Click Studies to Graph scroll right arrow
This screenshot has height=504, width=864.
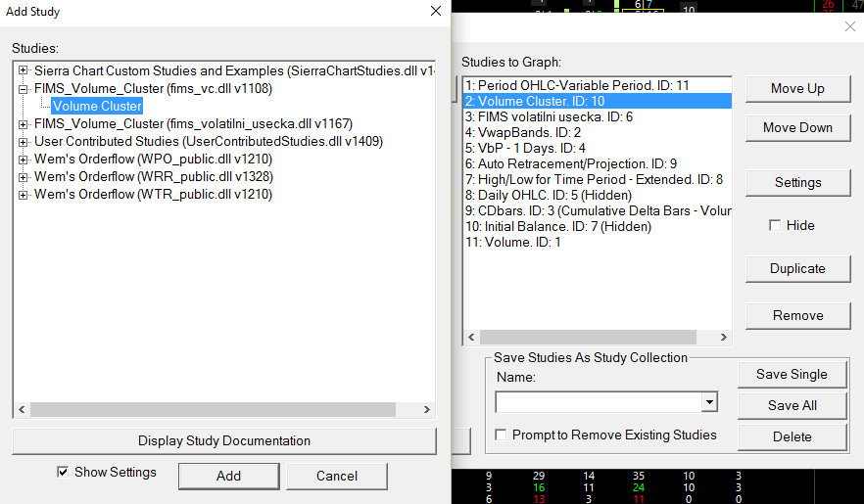click(x=724, y=337)
